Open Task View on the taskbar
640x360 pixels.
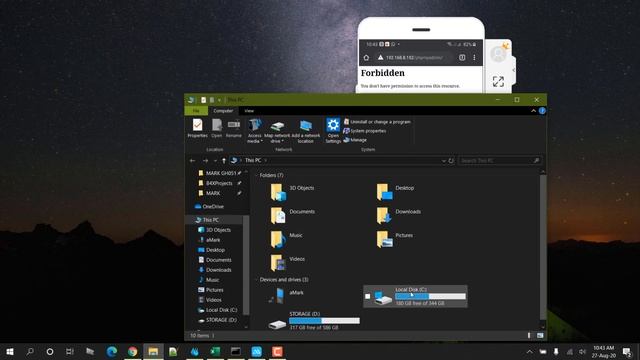tap(70, 351)
